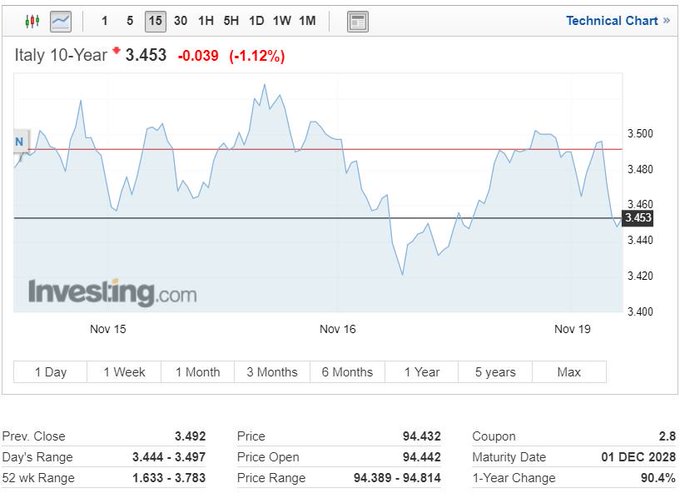The width and height of the screenshot is (680, 503).
Task: Open the news table icon in toolbar
Action: pos(358,21)
